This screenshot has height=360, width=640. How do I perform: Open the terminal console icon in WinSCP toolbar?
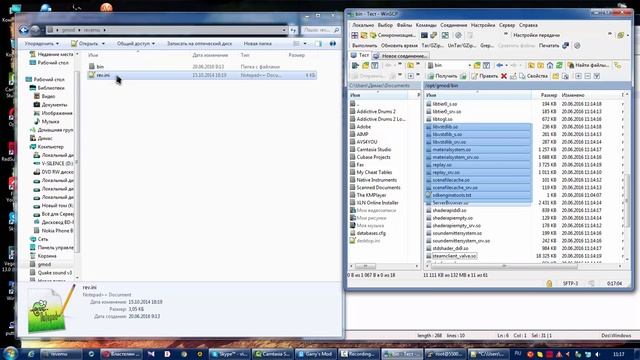424,36
